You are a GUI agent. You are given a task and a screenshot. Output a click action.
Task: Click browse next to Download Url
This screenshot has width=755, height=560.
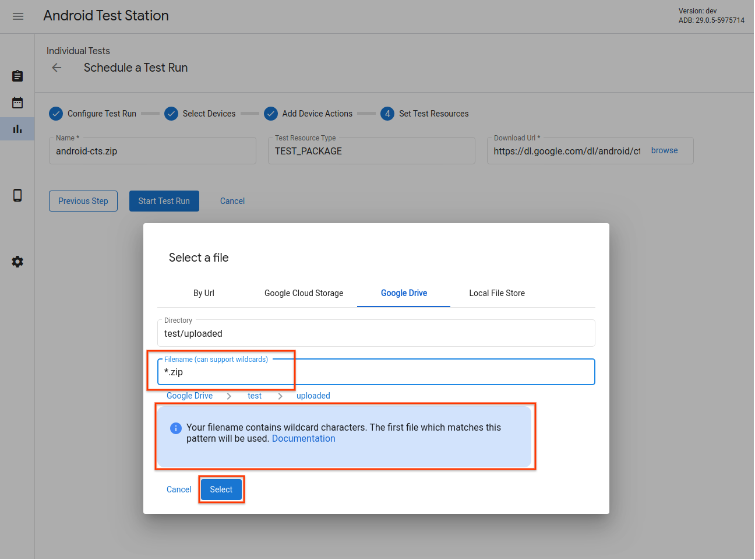(664, 150)
